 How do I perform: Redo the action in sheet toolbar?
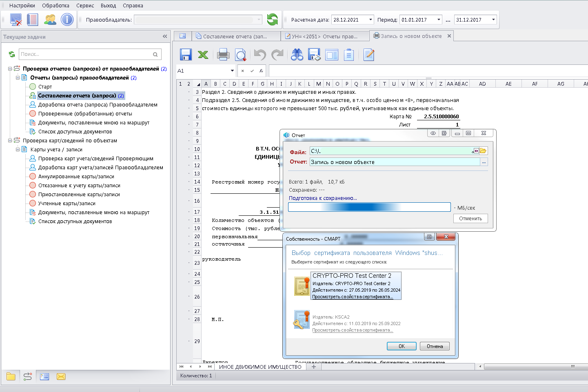click(x=277, y=55)
